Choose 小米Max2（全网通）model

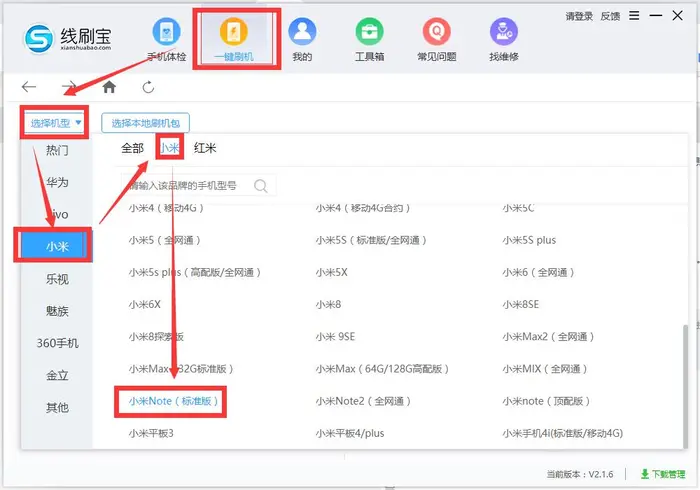[548, 337]
